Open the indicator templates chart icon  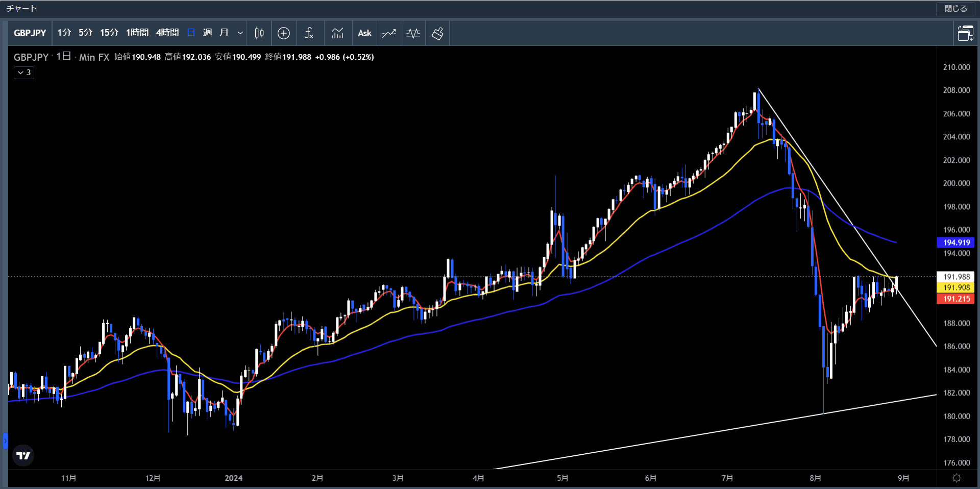click(x=337, y=33)
